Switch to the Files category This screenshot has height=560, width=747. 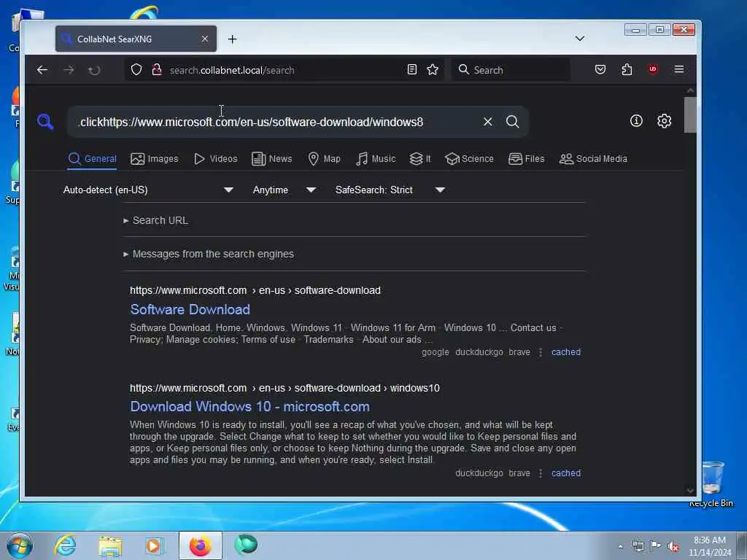pos(526,159)
